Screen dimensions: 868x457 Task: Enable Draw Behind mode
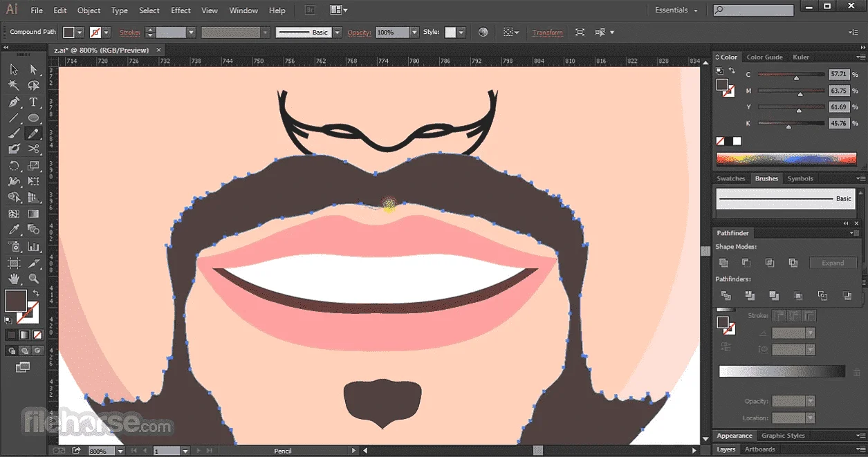pyautogui.click(x=24, y=351)
